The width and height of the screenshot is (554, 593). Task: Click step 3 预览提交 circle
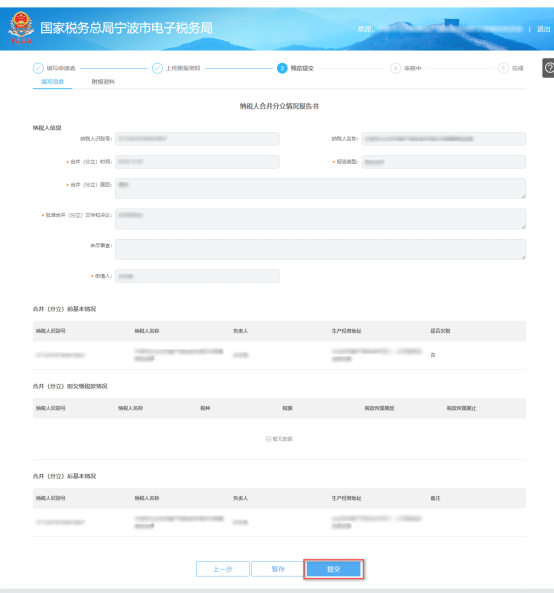click(x=282, y=68)
